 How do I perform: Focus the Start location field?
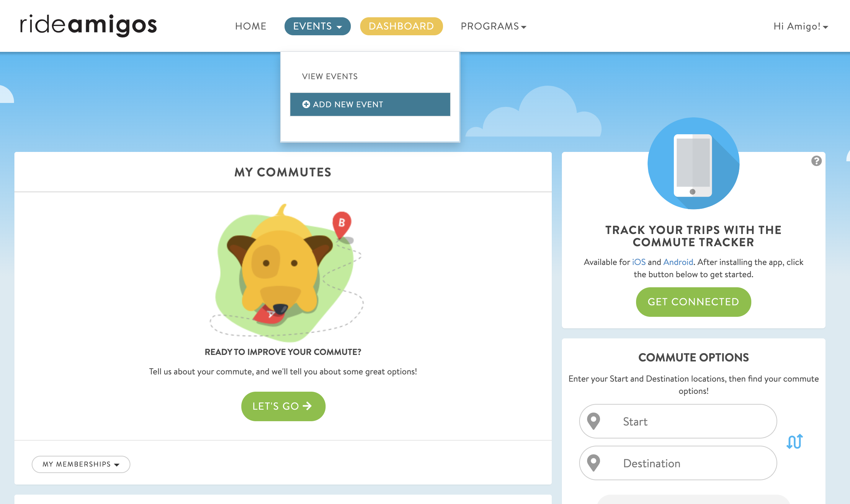[x=678, y=421]
